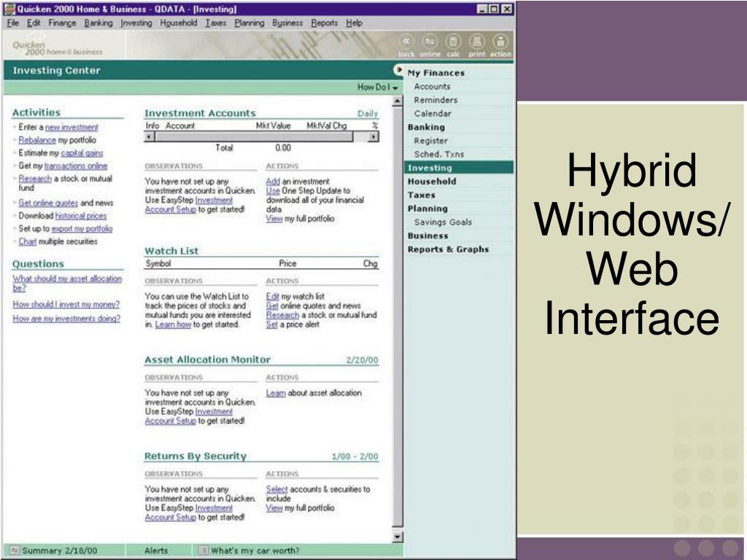The image size is (747, 560).
Task: Select Sched. Txns in sidebar
Action: click(438, 155)
